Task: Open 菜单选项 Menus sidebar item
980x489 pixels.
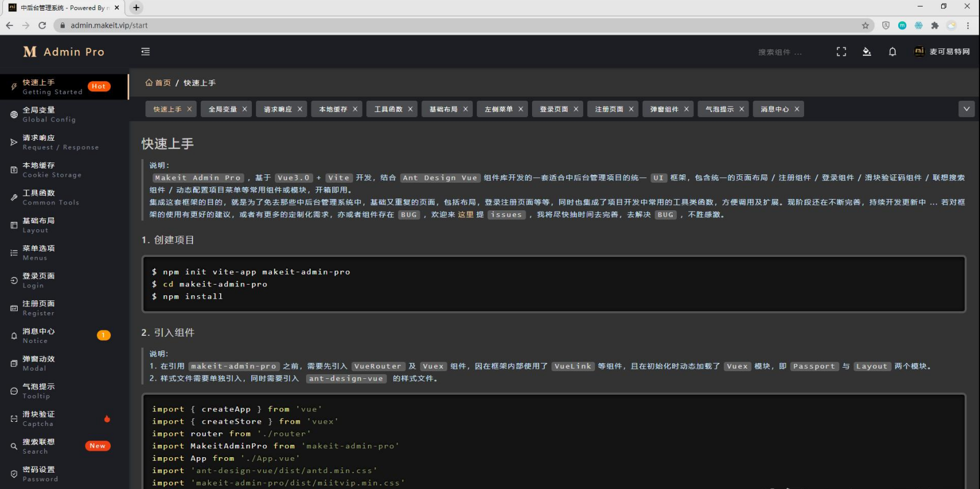Action: pyautogui.click(x=64, y=253)
